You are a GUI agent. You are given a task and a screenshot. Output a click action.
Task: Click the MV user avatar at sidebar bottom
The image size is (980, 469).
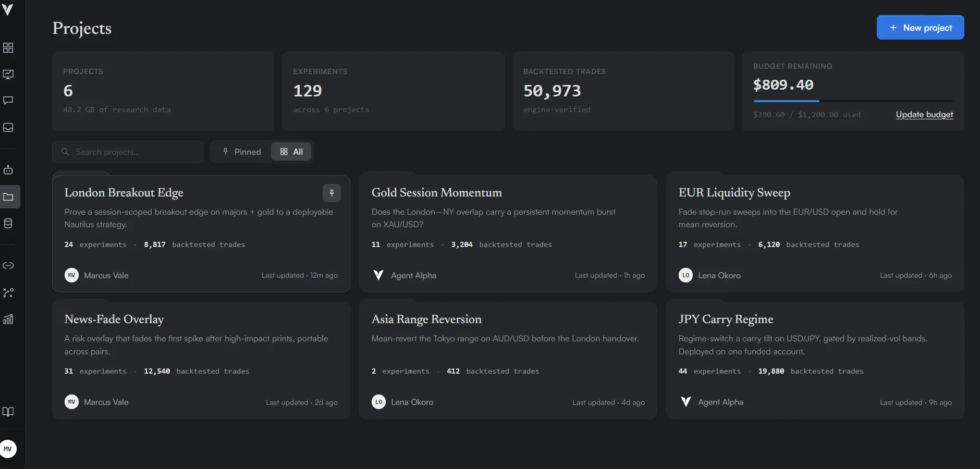point(8,449)
